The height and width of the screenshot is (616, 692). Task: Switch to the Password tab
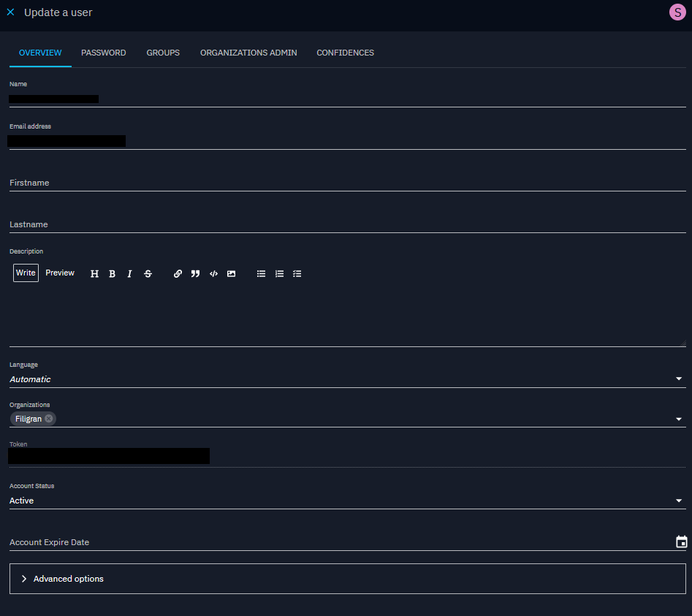coord(103,53)
